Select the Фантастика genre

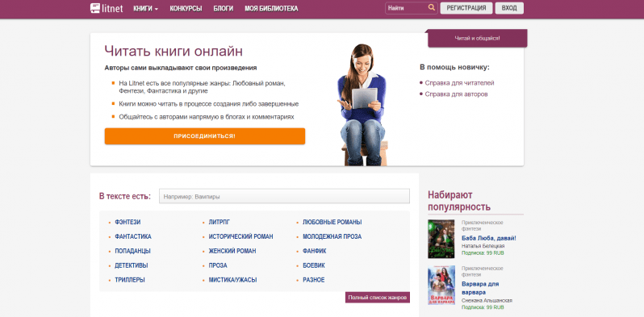133,236
